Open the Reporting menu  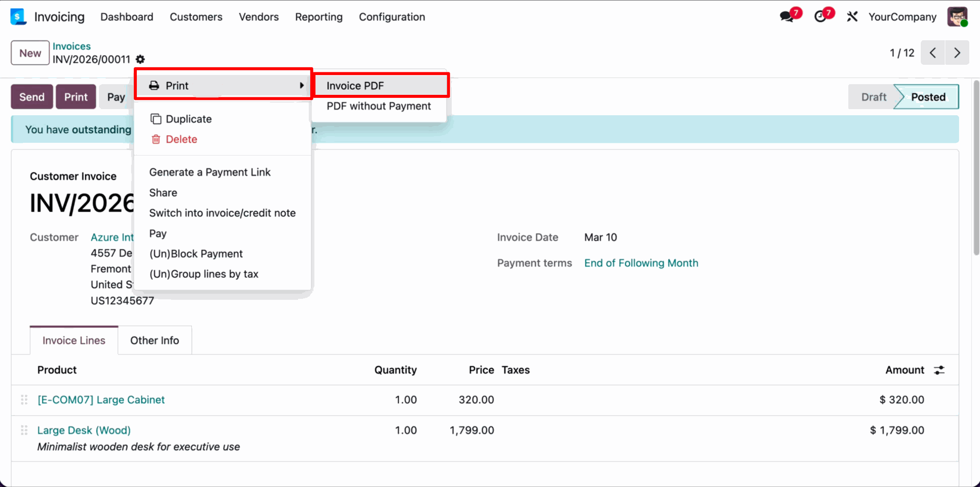click(318, 17)
